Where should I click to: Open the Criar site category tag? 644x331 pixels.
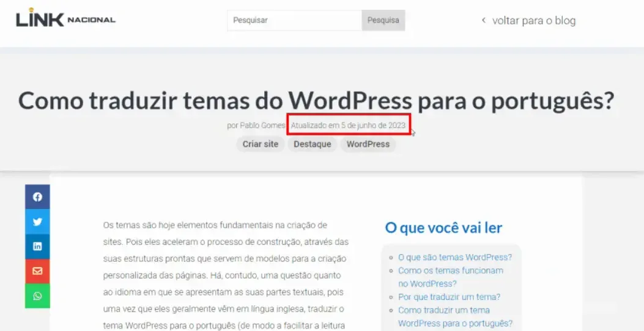coord(260,144)
